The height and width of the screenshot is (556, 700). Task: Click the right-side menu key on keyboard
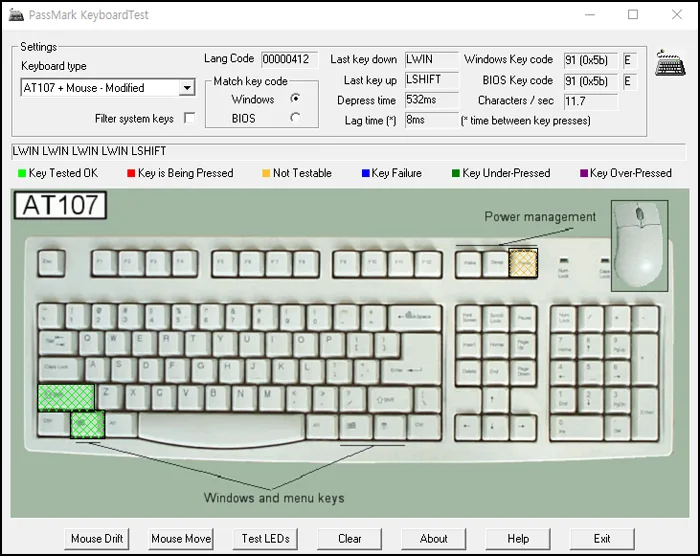click(x=388, y=426)
